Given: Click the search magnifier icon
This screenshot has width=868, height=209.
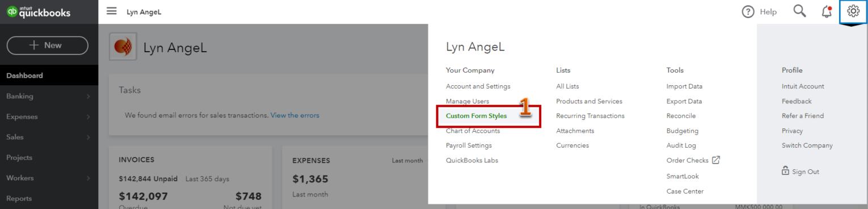Looking at the screenshot, I should click(799, 11).
